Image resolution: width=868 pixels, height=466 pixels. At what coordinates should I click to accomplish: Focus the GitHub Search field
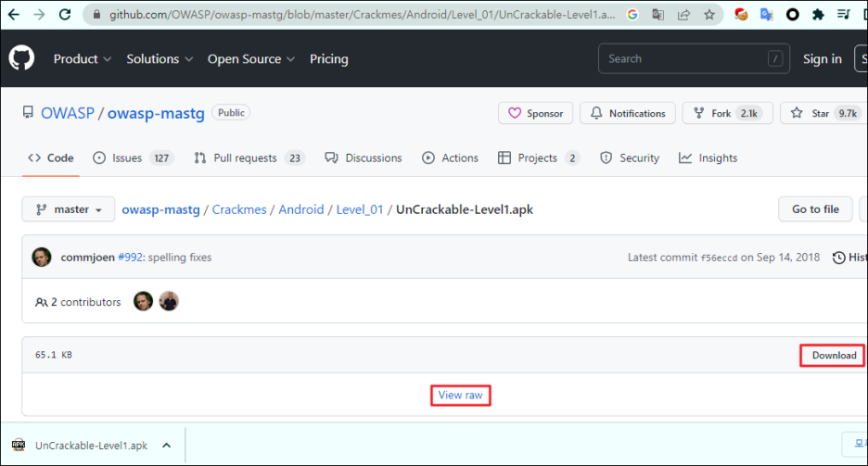tap(694, 58)
